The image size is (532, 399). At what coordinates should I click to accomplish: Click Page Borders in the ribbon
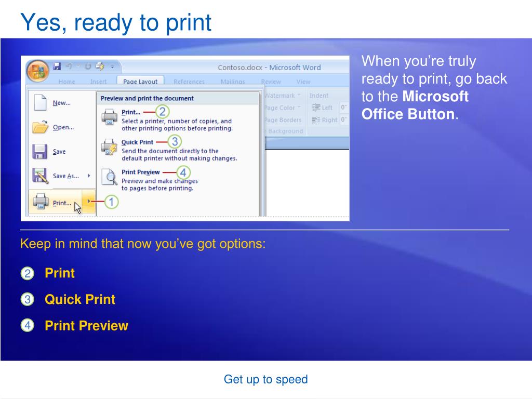point(283,120)
